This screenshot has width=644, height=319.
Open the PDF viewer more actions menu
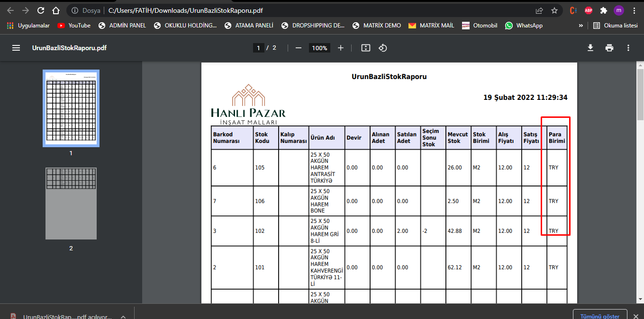pyautogui.click(x=628, y=48)
